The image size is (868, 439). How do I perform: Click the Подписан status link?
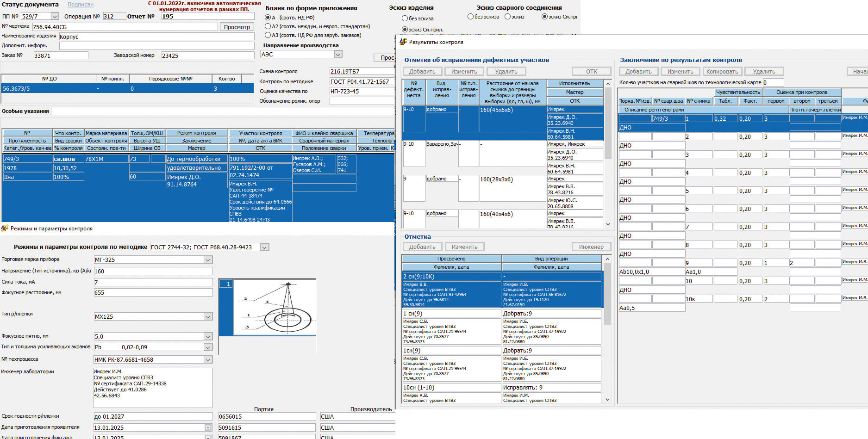point(80,5)
